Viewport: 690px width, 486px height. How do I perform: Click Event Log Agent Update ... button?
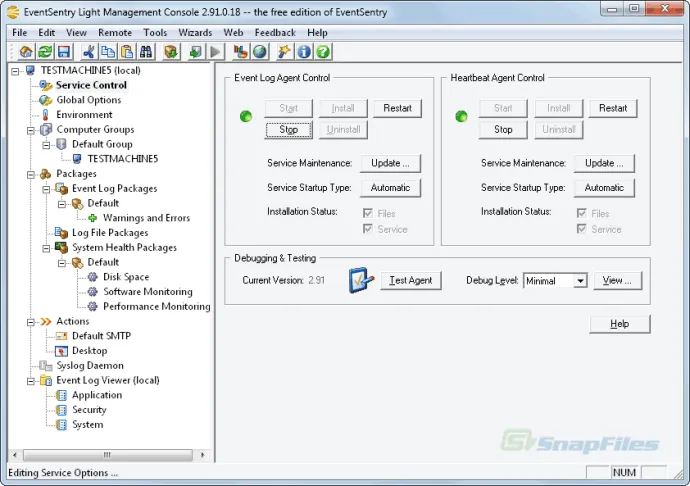point(390,163)
